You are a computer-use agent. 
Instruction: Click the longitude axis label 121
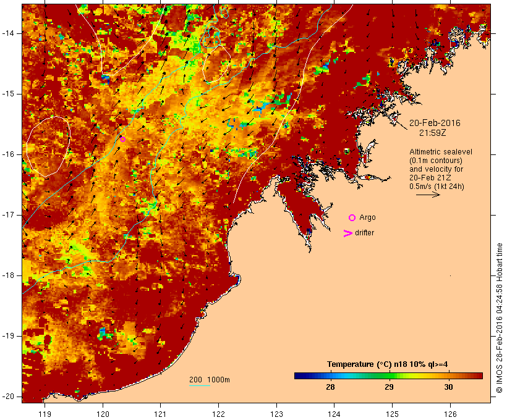click(x=161, y=414)
